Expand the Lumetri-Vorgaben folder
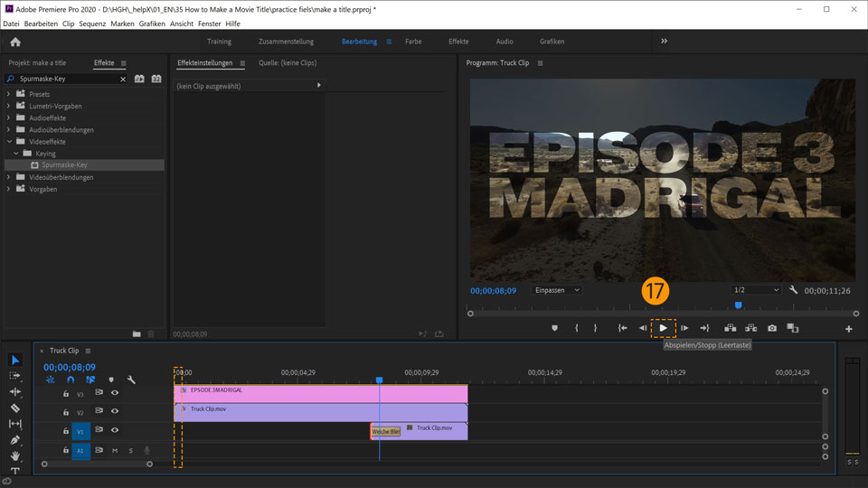This screenshot has width=868, height=488. pyautogui.click(x=9, y=106)
